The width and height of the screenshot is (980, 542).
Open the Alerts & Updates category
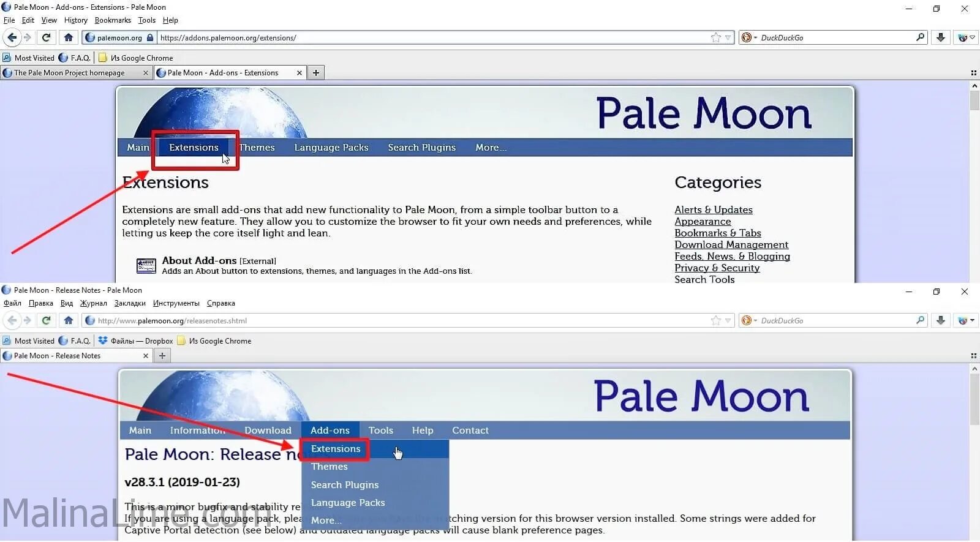click(x=714, y=210)
